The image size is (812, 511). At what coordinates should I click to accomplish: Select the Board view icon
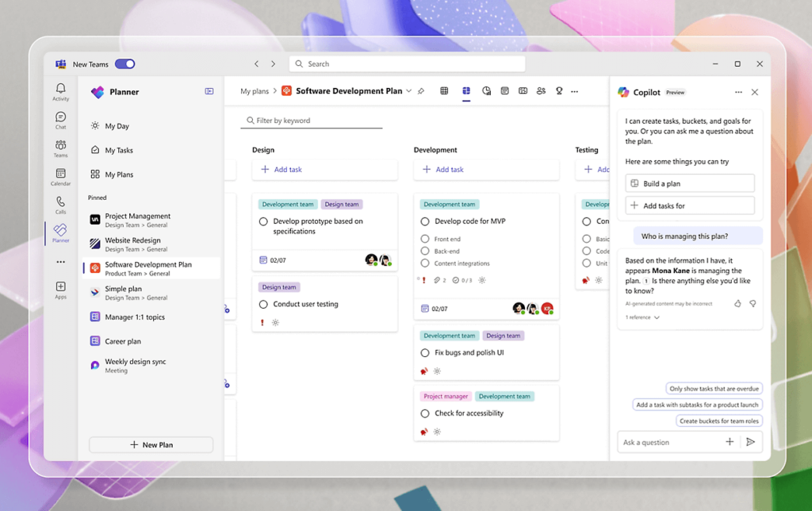466,90
